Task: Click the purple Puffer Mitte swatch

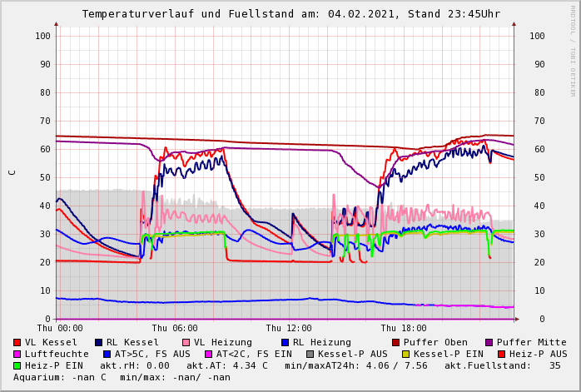Action: (489, 342)
